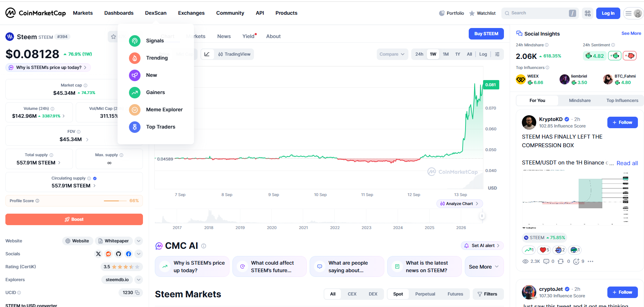Filter Steem Markets to CEX
This screenshot has height=307, width=644.
point(352,294)
